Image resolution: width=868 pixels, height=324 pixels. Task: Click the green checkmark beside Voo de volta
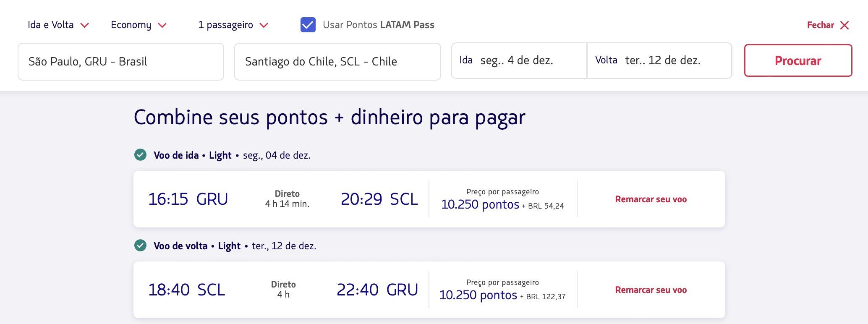pyautogui.click(x=140, y=246)
